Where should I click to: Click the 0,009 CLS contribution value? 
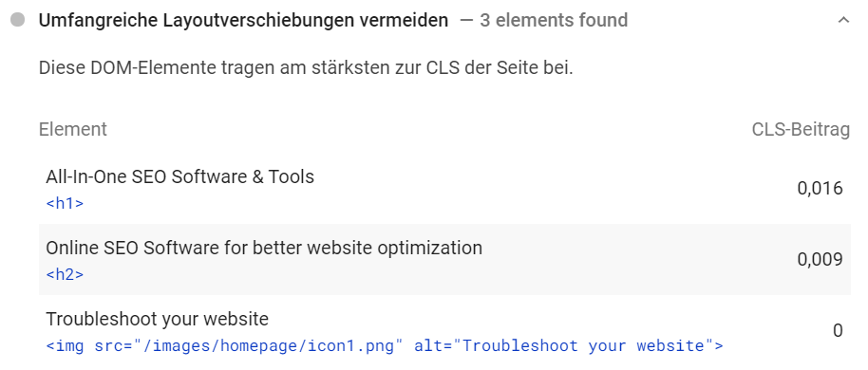820,259
